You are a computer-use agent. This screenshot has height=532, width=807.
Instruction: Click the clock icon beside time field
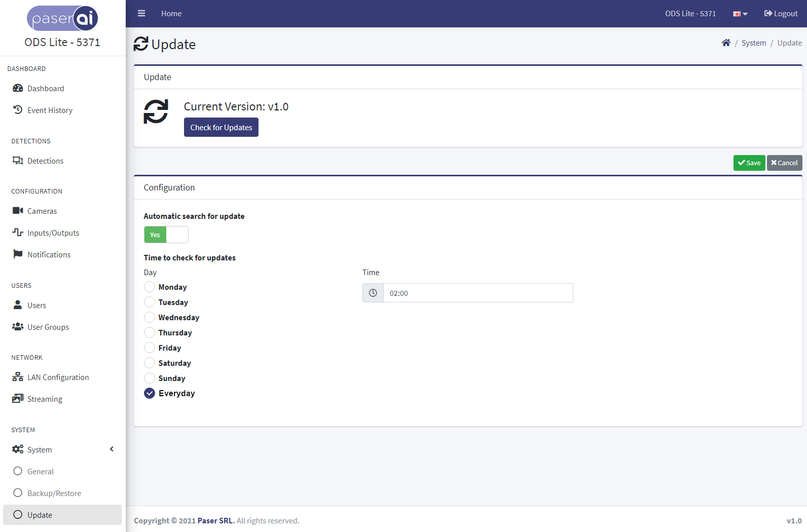click(x=373, y=293)
